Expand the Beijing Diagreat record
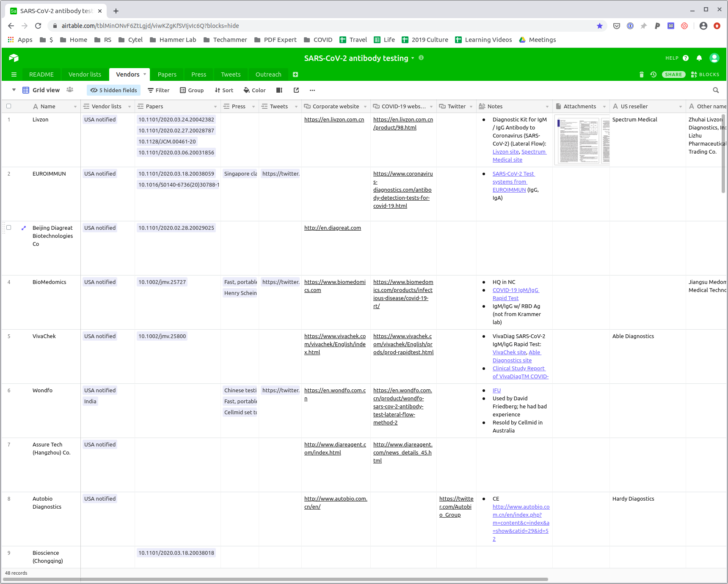The image size is (728, 584). [x=24, y=228]
